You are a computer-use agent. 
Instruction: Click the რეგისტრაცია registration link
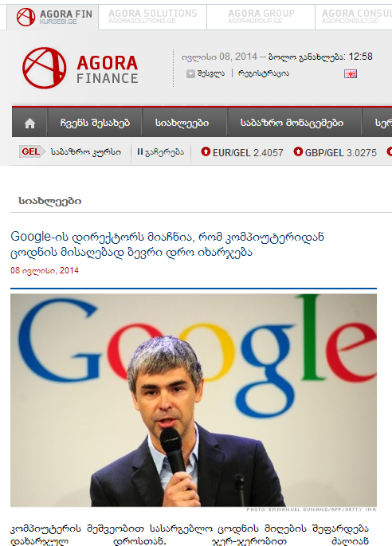pos(264,73)
